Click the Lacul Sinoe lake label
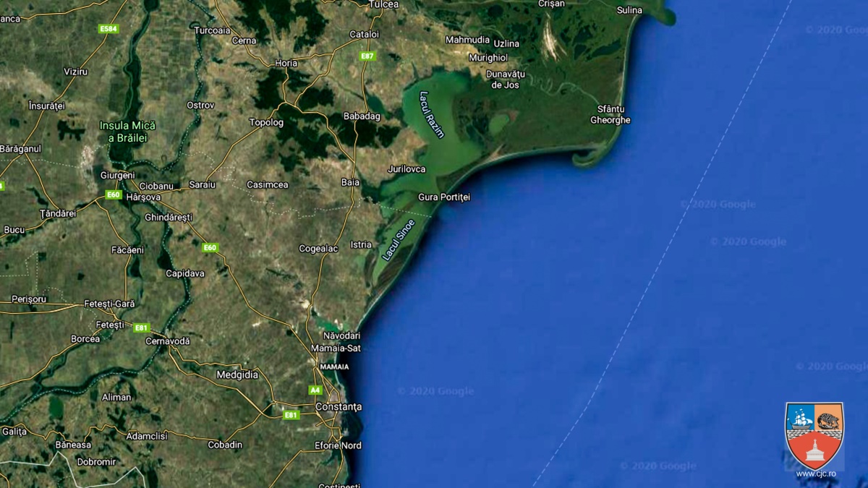 tap(399, 239)
